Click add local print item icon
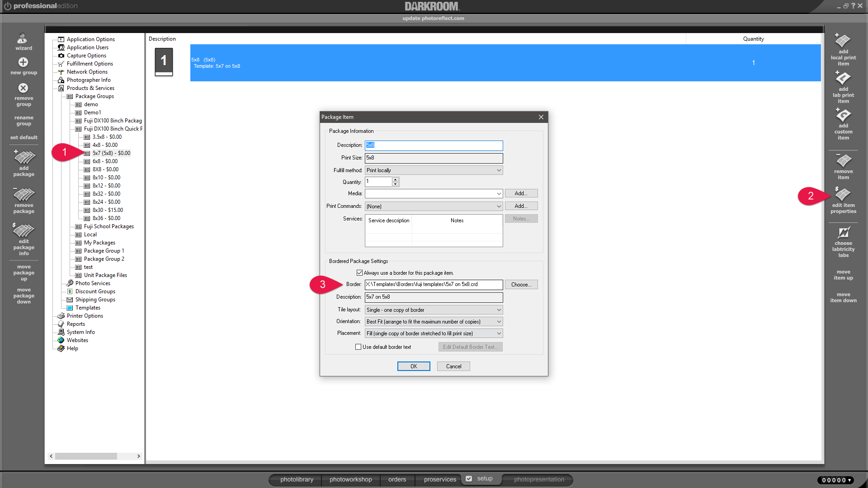The image size is (868, 488). [x=843, y=41]
